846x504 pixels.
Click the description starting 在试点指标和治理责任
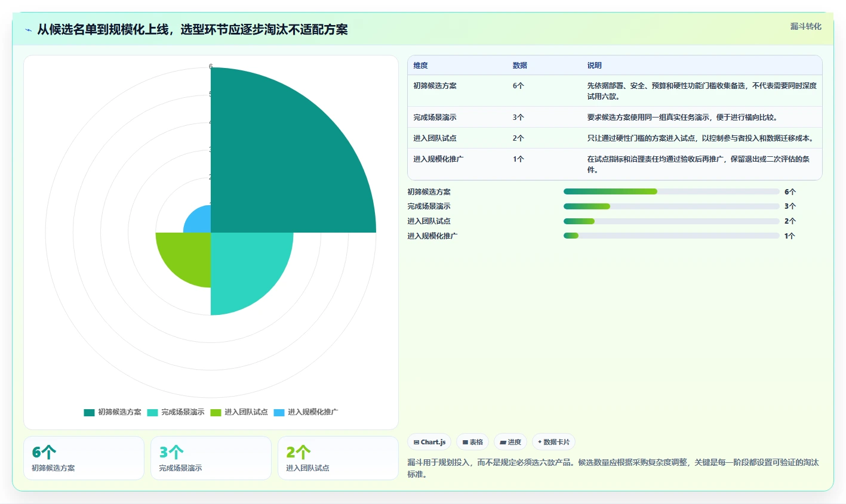699,165
